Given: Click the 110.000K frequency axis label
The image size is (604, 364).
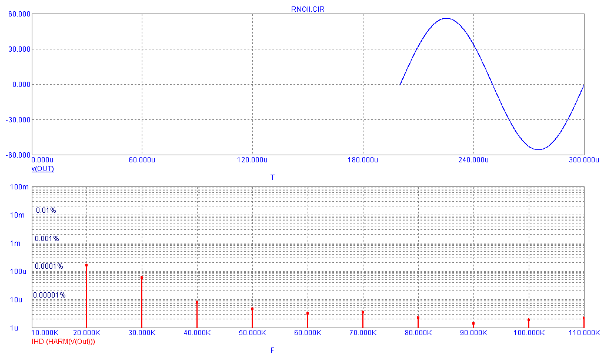Looking at the screenshot, I should [585, 333].
